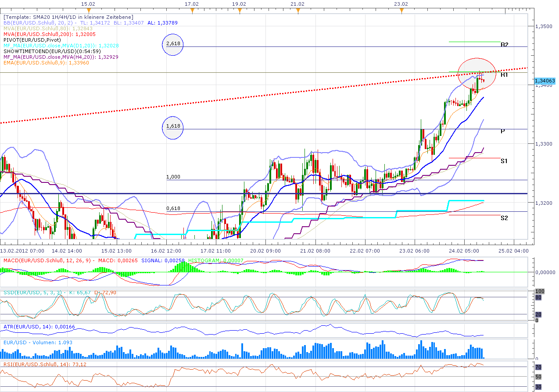Click the 0,618 Fibonacci level label
Image resolution: width=559 pixels, height=392 pixels.
[x=173, y=208]
